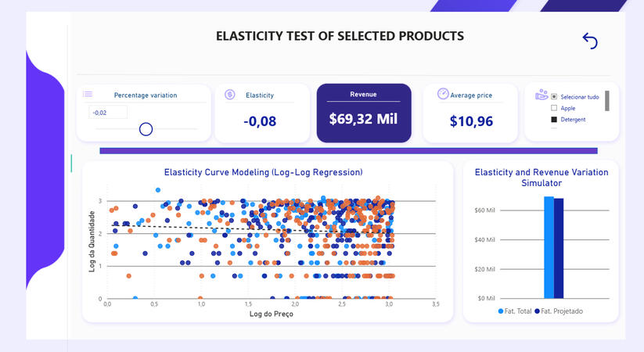The width and height of the screenshot is (644, 352).
Task: Click the Average price gauge icon
Action: pyautogui.click(x=443, y=95)
